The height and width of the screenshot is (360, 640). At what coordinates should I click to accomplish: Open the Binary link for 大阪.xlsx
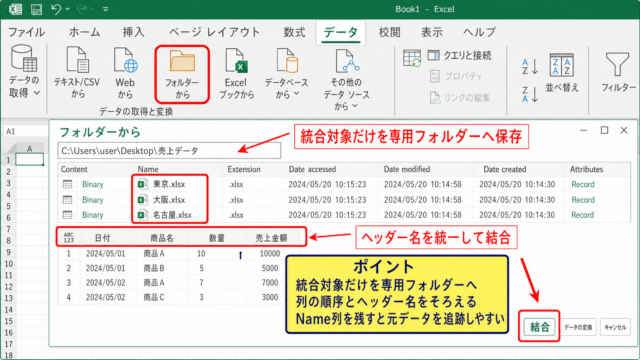[93, 200]
